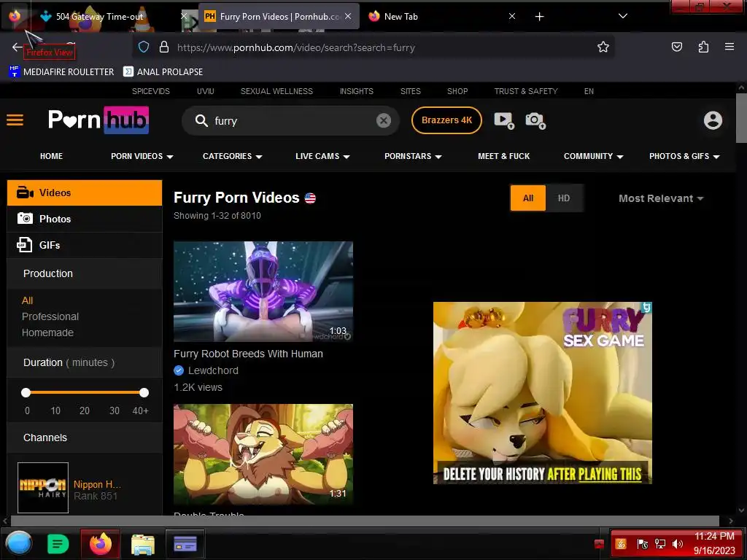
Task: Select the All quality filter toggle
Action: pyautogui.click(x=528, y=198)
